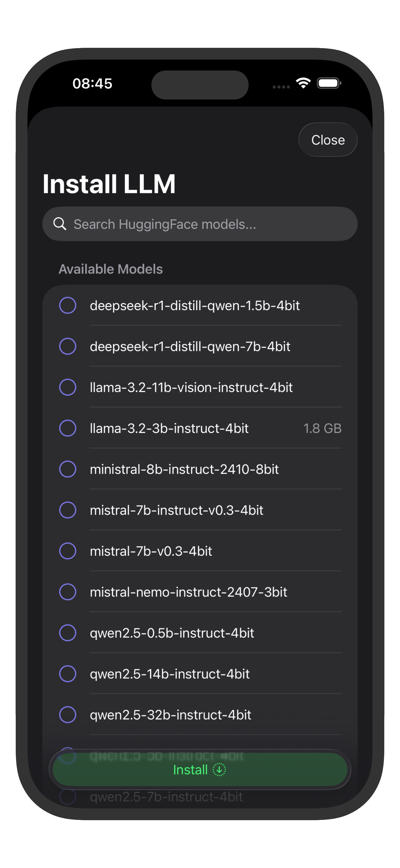Click the cellular signal dots icon

click(281, 86)
